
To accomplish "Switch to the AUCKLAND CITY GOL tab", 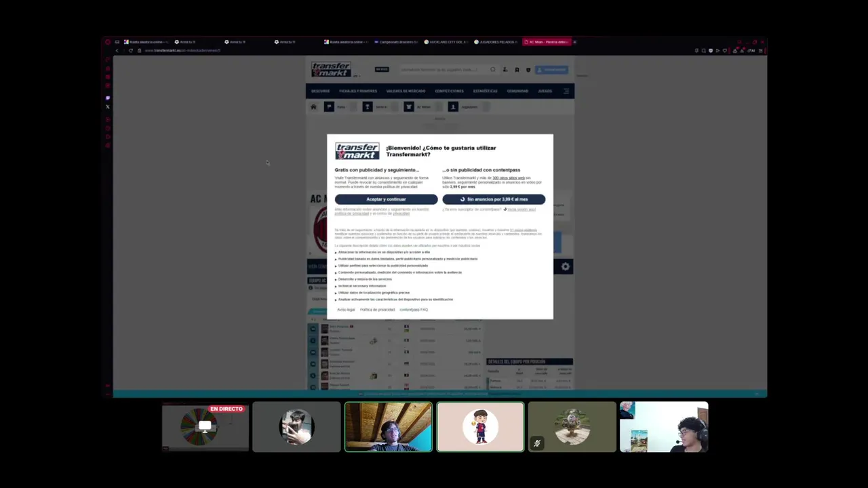I will pyautogui.click(x=446, y=42).
